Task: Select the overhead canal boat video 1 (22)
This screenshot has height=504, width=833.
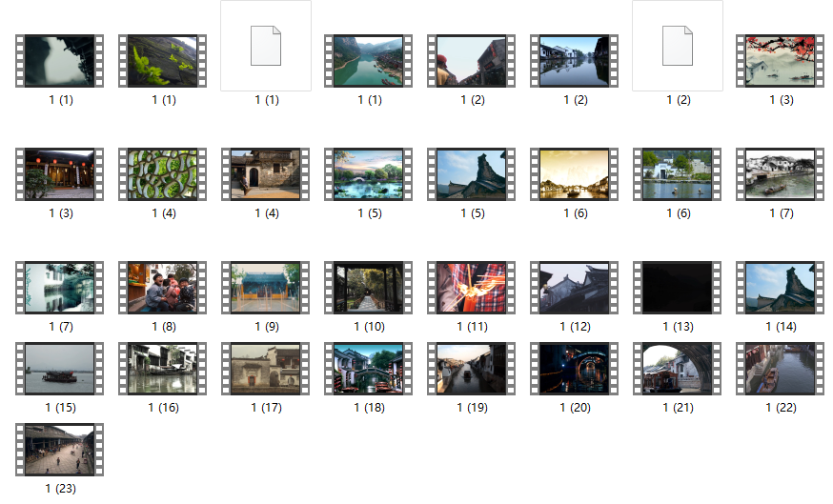Action: 780,369
